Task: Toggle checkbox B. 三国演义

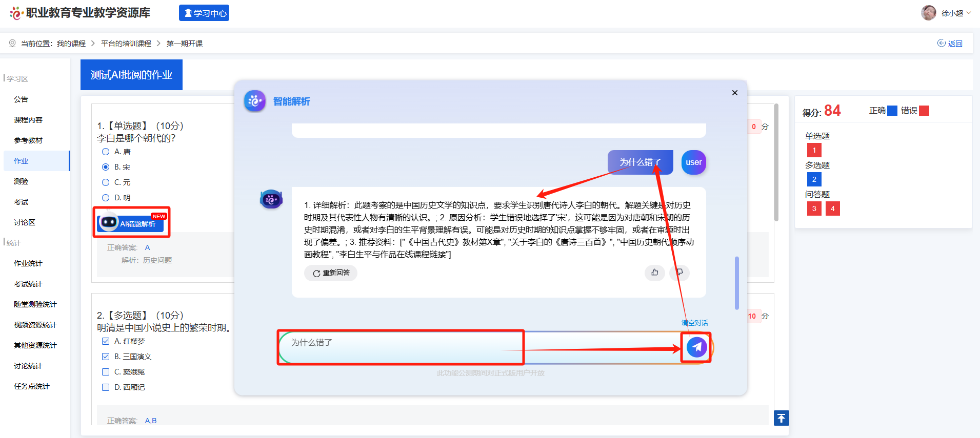Action: pyautogui.click(x=106, y=357)
